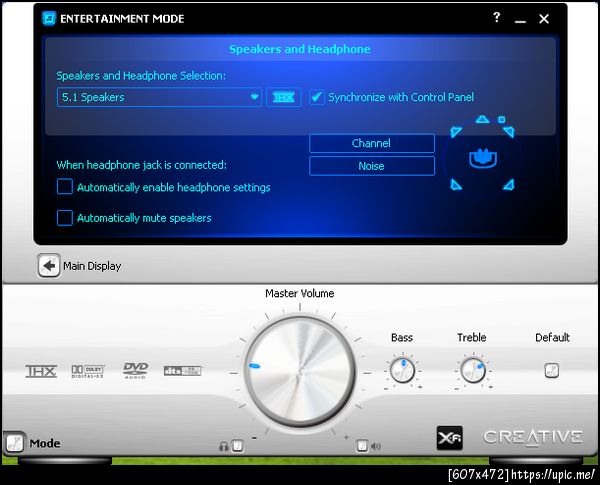Click the Main Display label

coord(92,266)
